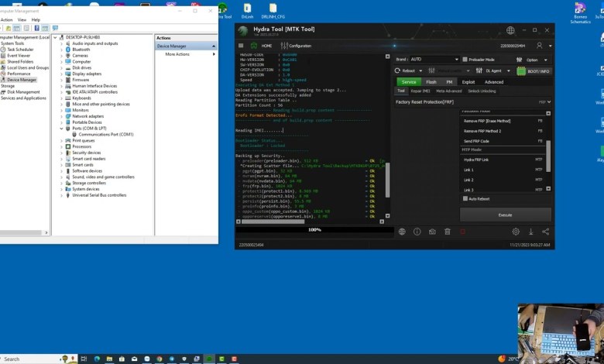This screenshot has width=604, height=364.
Task: Click the trash icon to clear log
Action: click(448, 232)
